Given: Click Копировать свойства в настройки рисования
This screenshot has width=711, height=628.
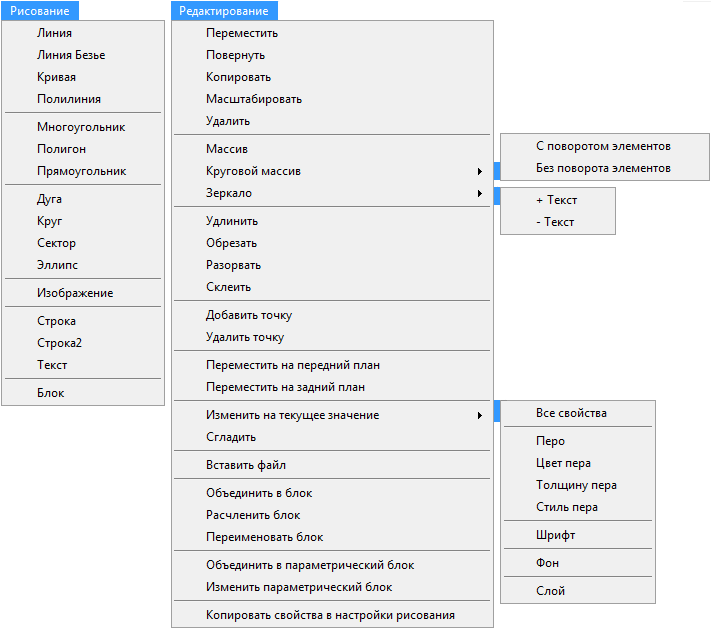Looking at the screenshot, I should [330, 615].
